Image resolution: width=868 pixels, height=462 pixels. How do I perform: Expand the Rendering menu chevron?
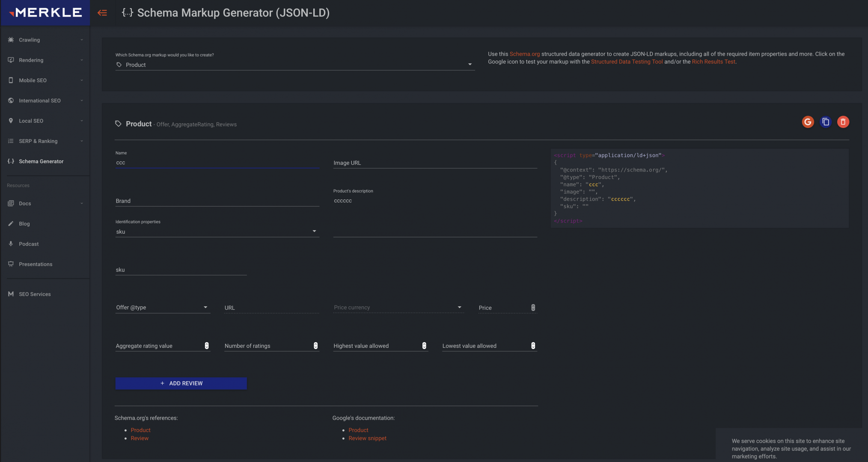click(x=82, y=60)
